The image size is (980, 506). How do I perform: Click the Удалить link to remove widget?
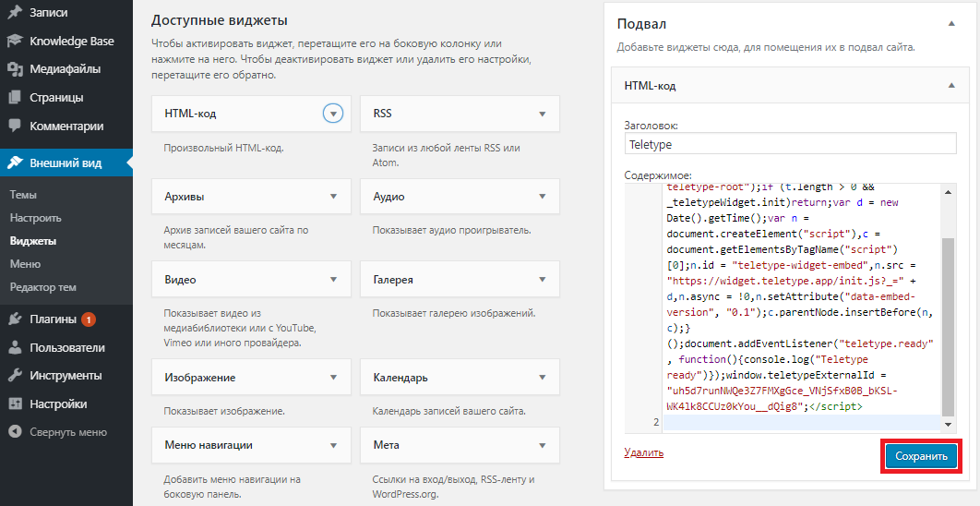pyautogui.click(x=644, y=452)
